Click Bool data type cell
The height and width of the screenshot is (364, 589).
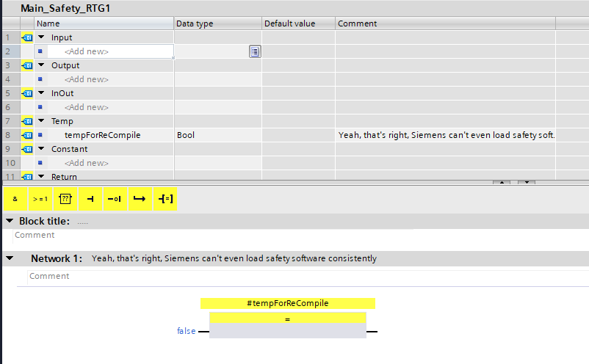[218, 135]
